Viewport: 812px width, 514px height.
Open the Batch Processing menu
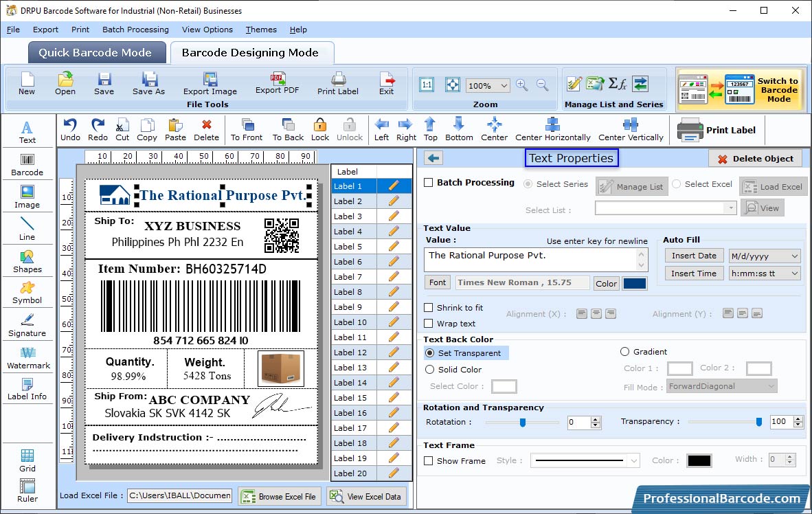pos(136,30)
